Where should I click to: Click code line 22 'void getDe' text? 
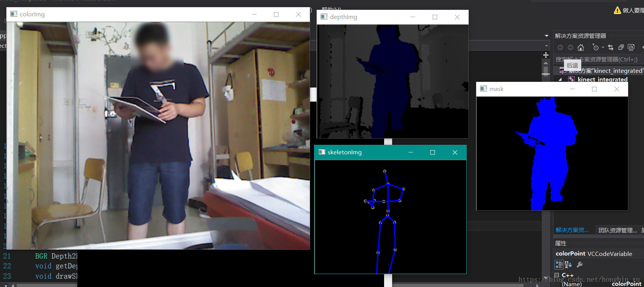pos(56,266)
